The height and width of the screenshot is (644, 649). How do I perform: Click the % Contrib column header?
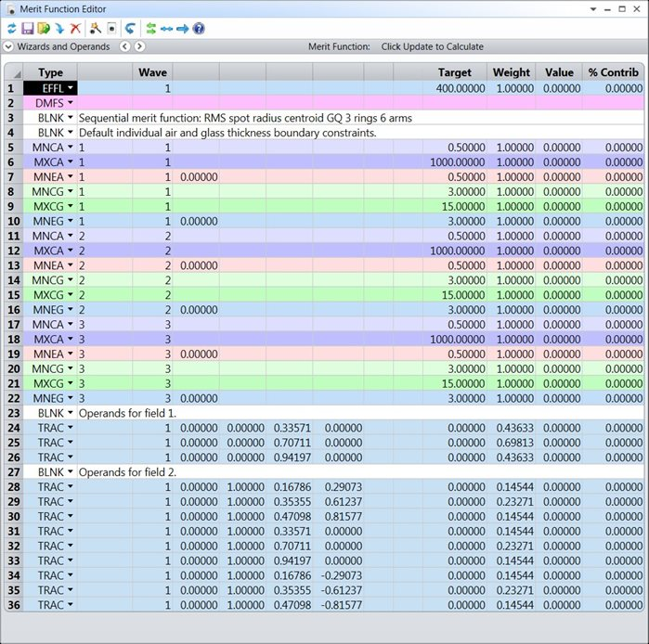[x=614, y=72]
